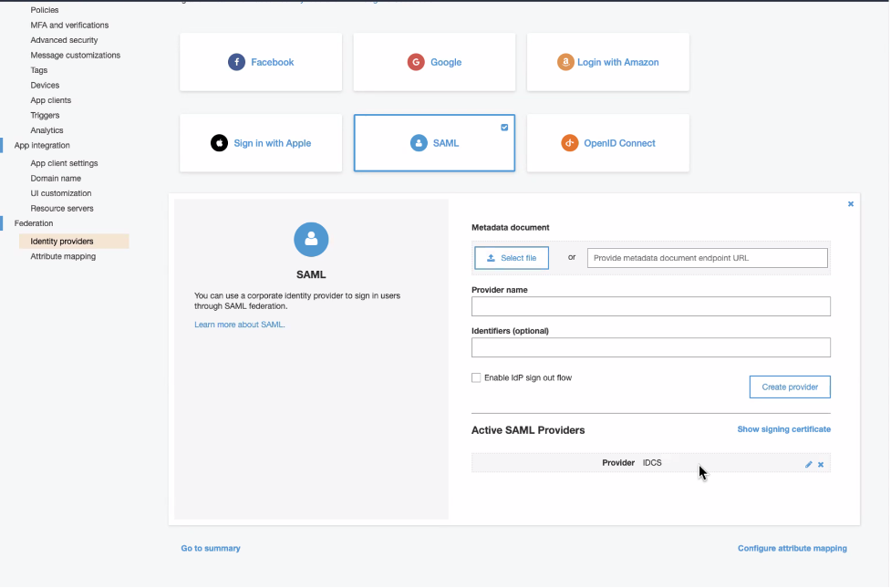Choose Google identity provider

(x=434, y=62)
